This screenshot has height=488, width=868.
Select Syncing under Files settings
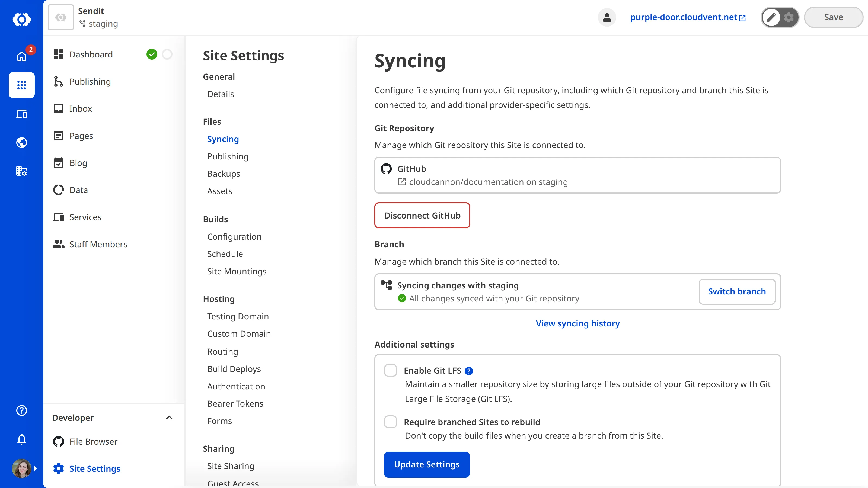coord(223,139)
